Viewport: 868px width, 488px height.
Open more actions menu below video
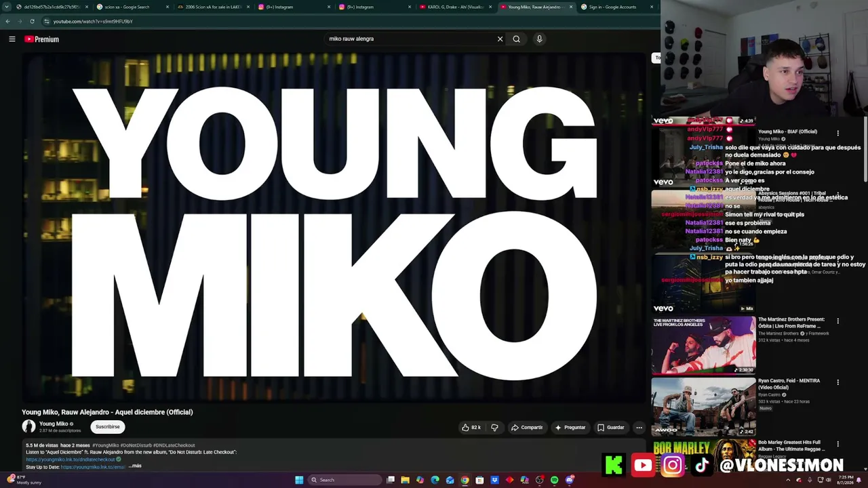(639, 428)
